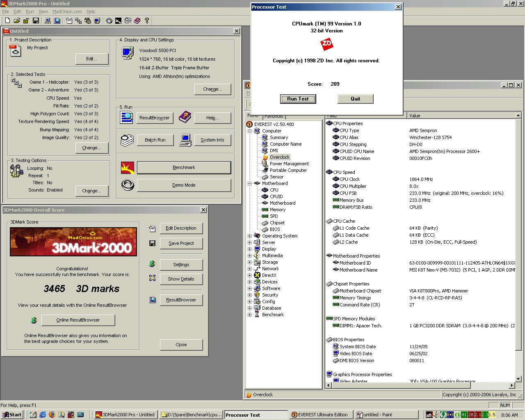Collapse the Motherboard tree node

tap(249, 183)
